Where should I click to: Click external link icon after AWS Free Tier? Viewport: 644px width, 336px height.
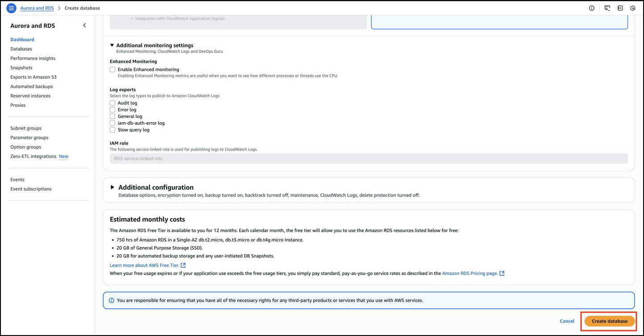click(183, 265)
